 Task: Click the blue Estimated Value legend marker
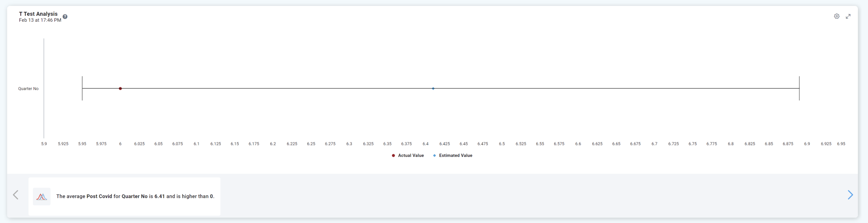pos(434,156)
